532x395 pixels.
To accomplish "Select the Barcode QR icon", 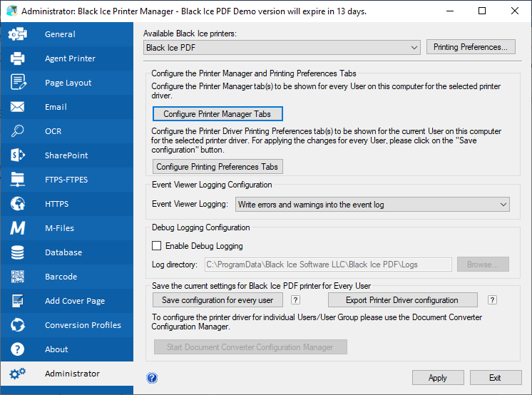I will 17,277.
